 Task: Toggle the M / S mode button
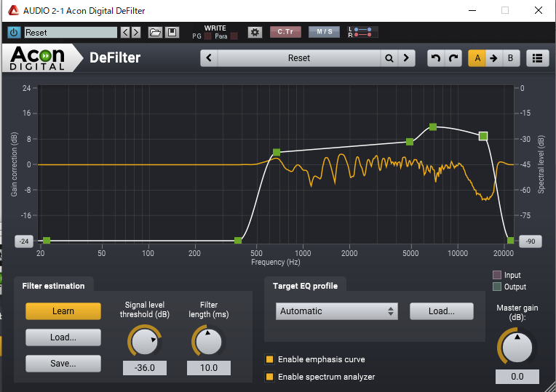click(x=324, y=32)
